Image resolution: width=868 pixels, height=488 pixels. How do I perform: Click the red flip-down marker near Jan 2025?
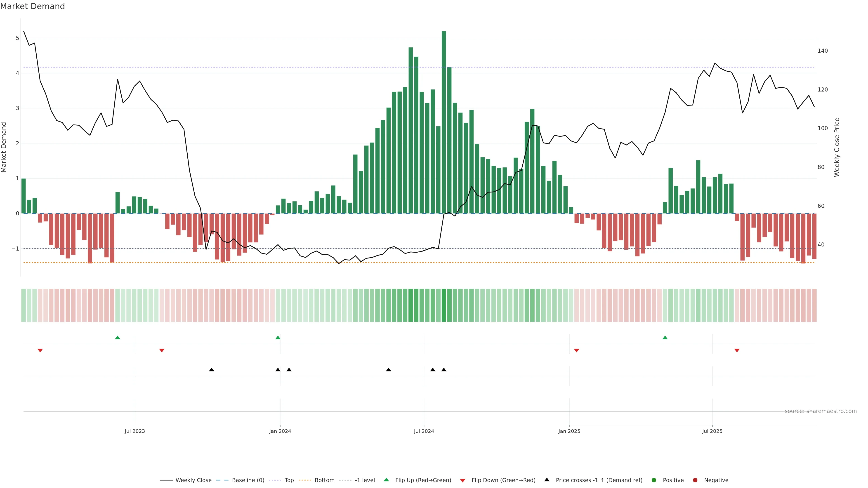[577, 351]
